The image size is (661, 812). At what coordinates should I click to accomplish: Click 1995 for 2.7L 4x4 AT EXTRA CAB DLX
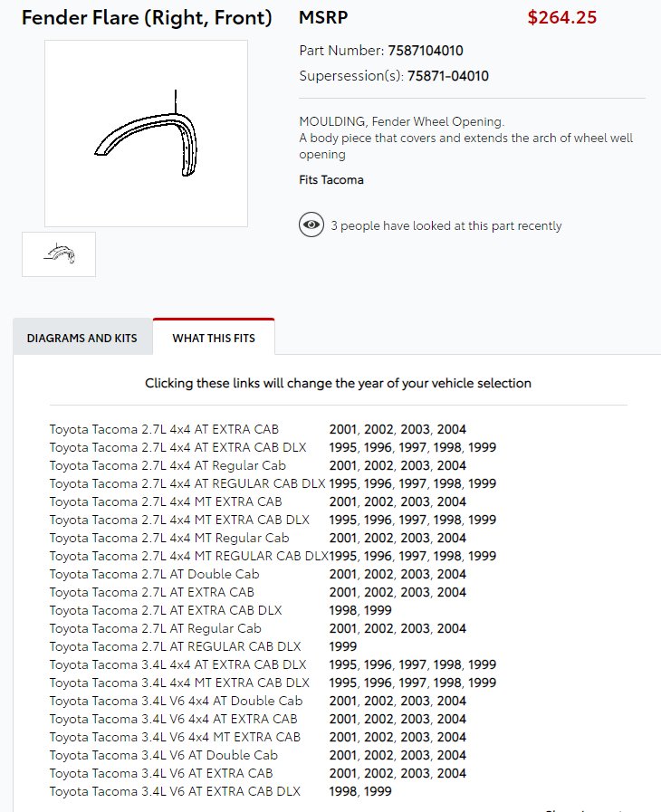click(x=343, y=447)
